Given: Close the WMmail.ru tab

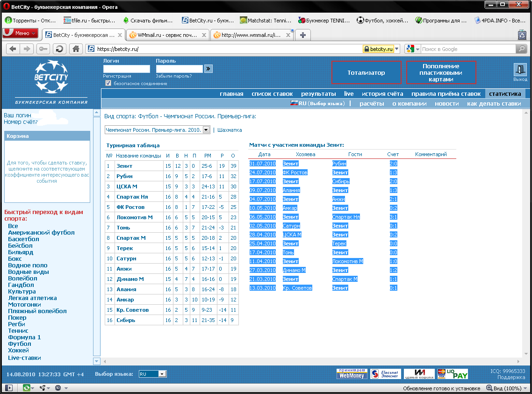Looking at the screenshot, I should 204,35.
